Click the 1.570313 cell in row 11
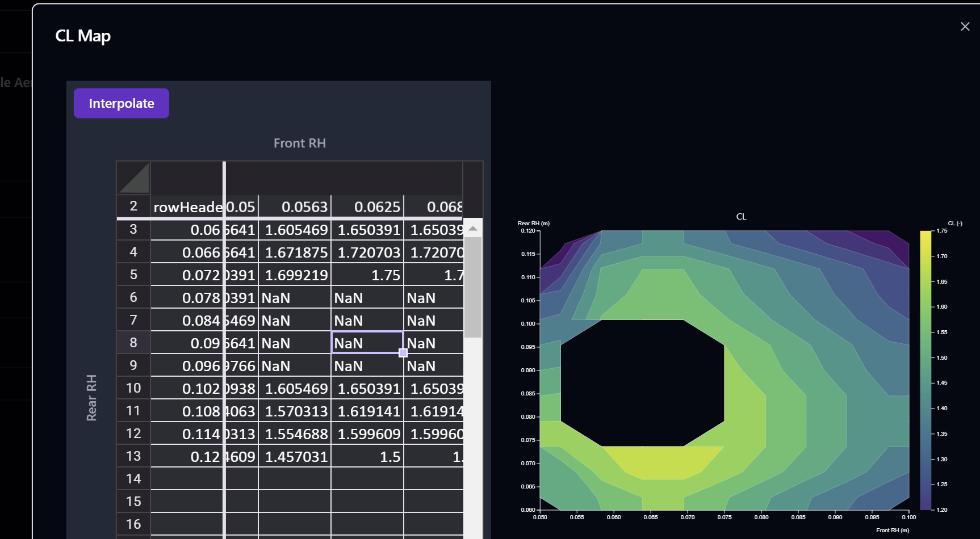The height and width of the screenshot is (539, 980). coord(295,410)
